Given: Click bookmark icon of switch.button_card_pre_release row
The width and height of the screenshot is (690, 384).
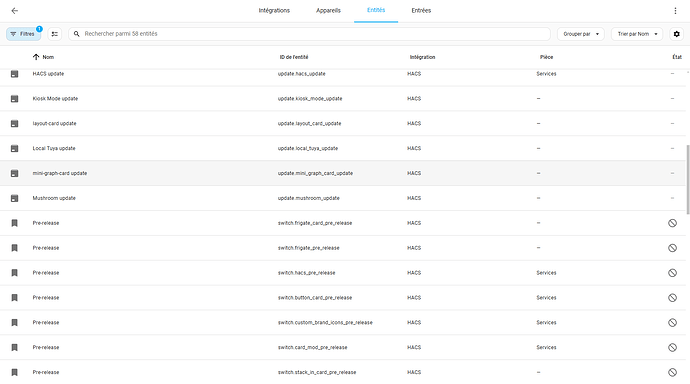Looking at the screenshot, I should click(x=15, y=298).
